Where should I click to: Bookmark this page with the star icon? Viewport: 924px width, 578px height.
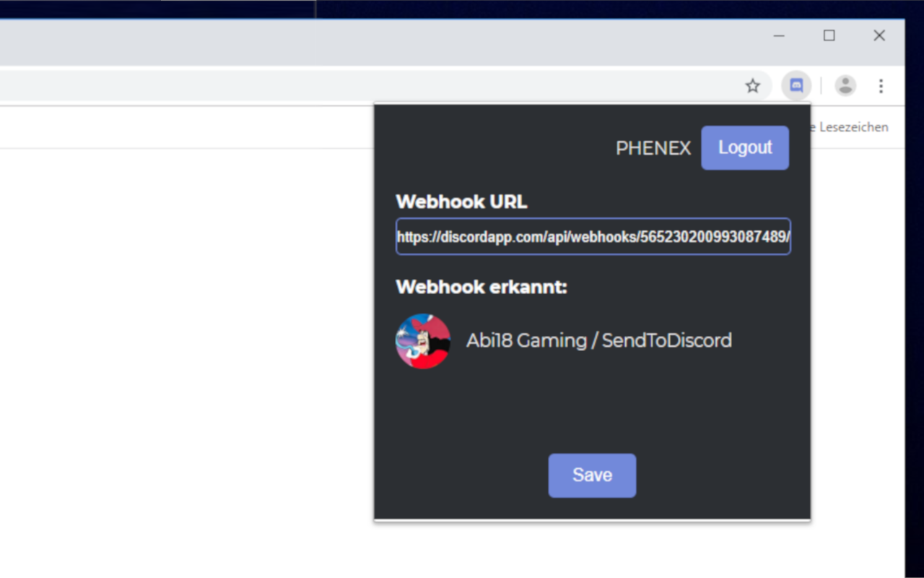click(x=753, y=86)
